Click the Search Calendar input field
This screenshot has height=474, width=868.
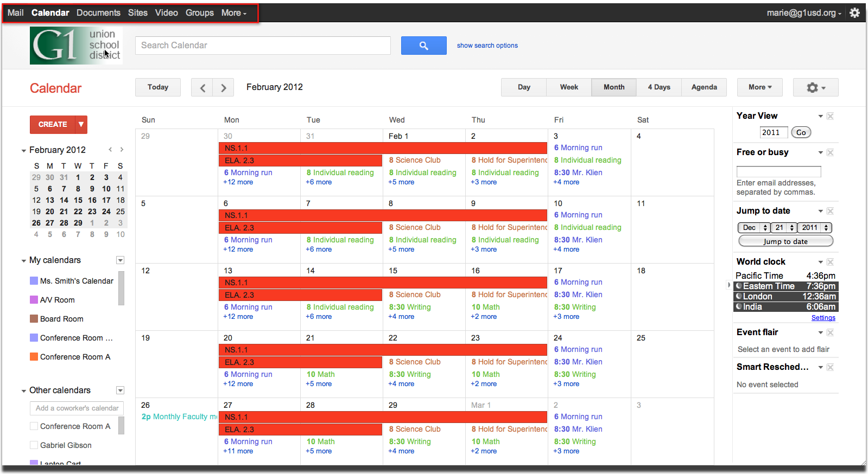tap(263, 46)
